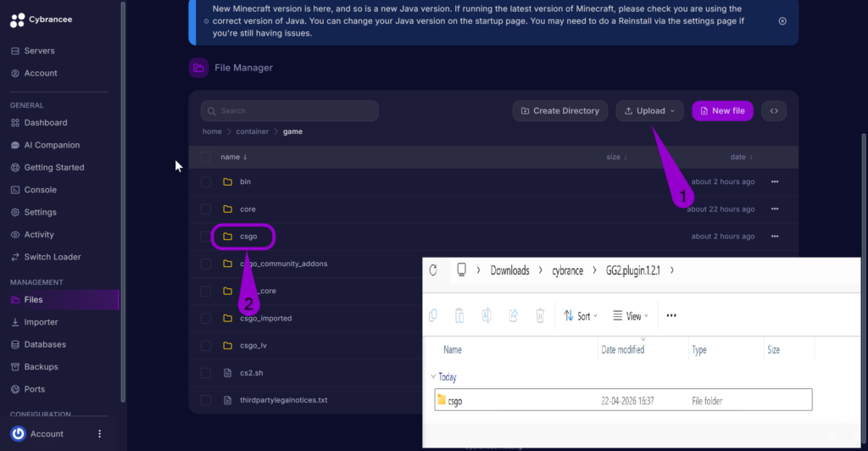This screenshot has height=451, width=868.
Task: Click Explorer refresh icon
Action: (433, 270)
